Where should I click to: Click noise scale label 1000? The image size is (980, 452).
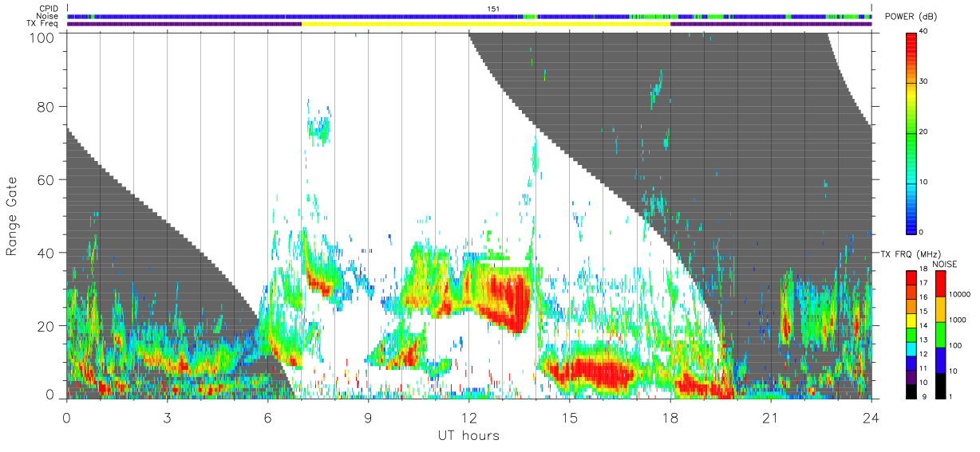(958, 320)
